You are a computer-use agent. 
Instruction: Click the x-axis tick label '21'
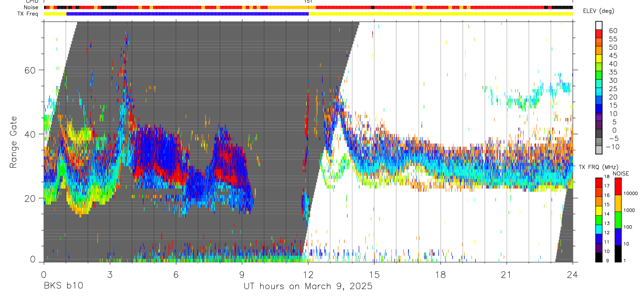(507, 274)
